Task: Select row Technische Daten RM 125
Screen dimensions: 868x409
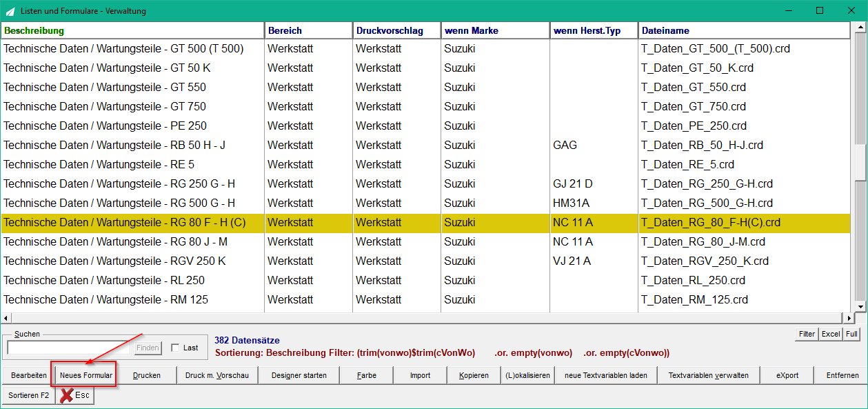Action: pyautogui.click(x=425, y=299)
